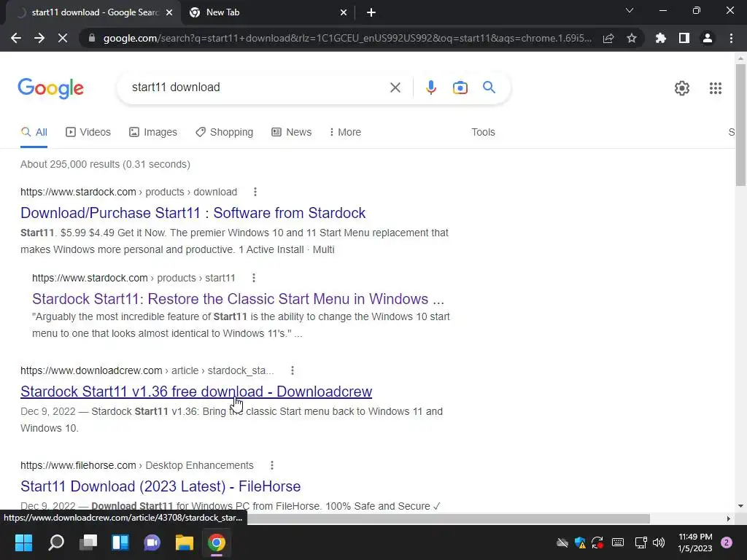Viewport: 747px width, 560px height.
Task: Expand the More search categories
Action: pos(345,133)
